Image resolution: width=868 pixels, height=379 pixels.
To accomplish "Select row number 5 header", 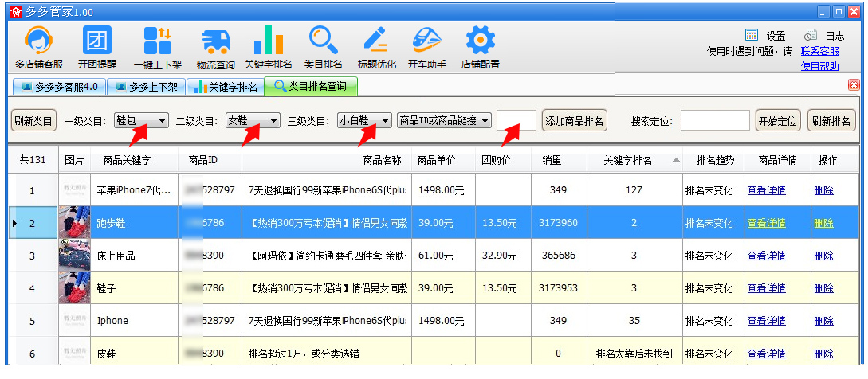I will (x=32, y=321).
